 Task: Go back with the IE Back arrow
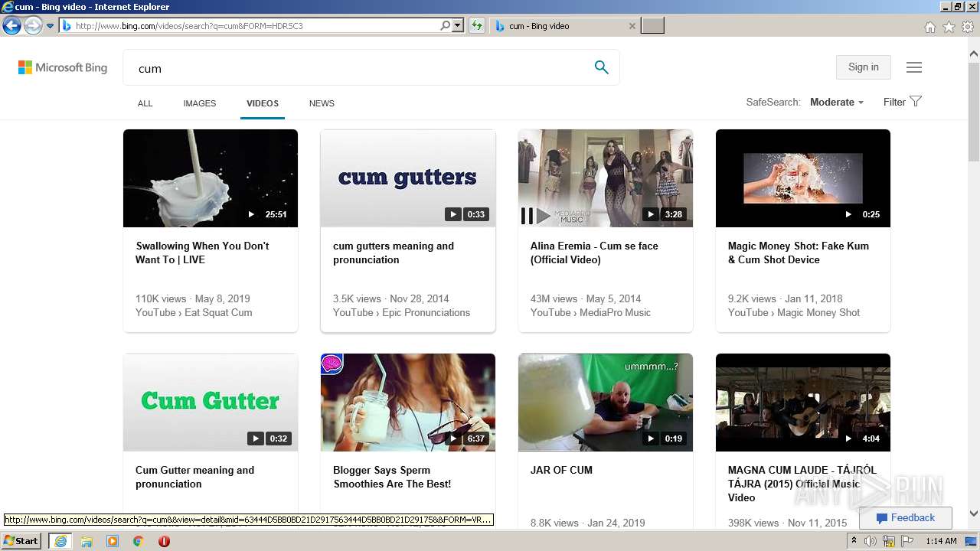(11, 26)
